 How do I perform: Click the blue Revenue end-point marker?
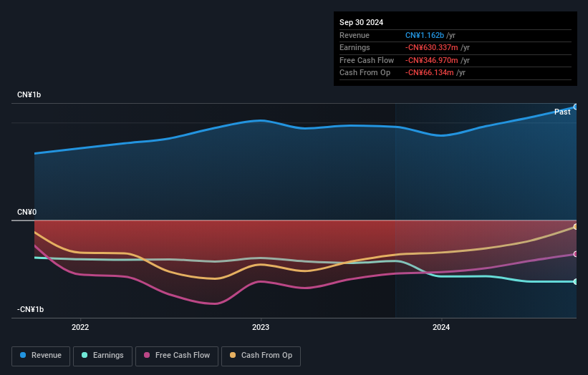tap(576, 107)
